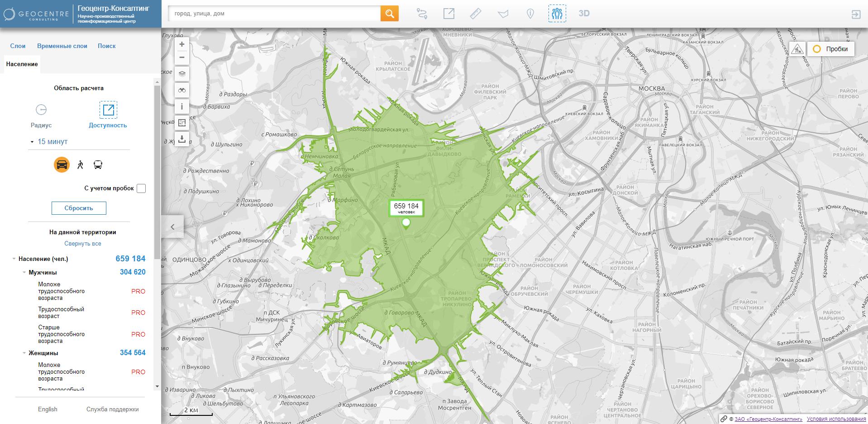868x424 pixels.
Task: Open the Временные слои tab
Action: 62,46
